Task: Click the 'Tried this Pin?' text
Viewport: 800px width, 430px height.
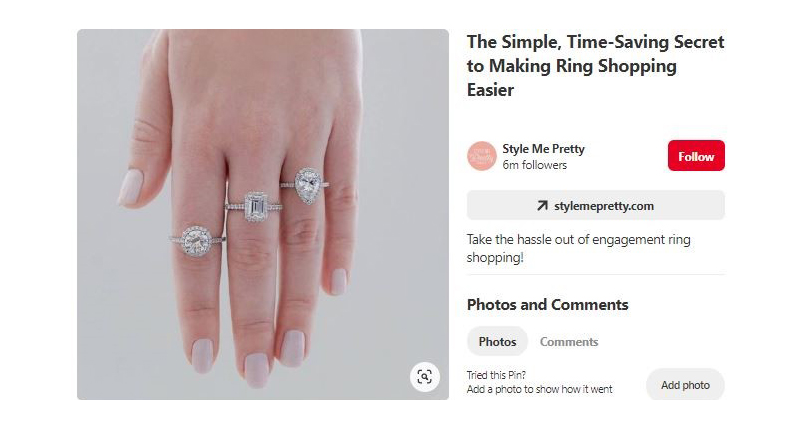Action: (496, 375)
